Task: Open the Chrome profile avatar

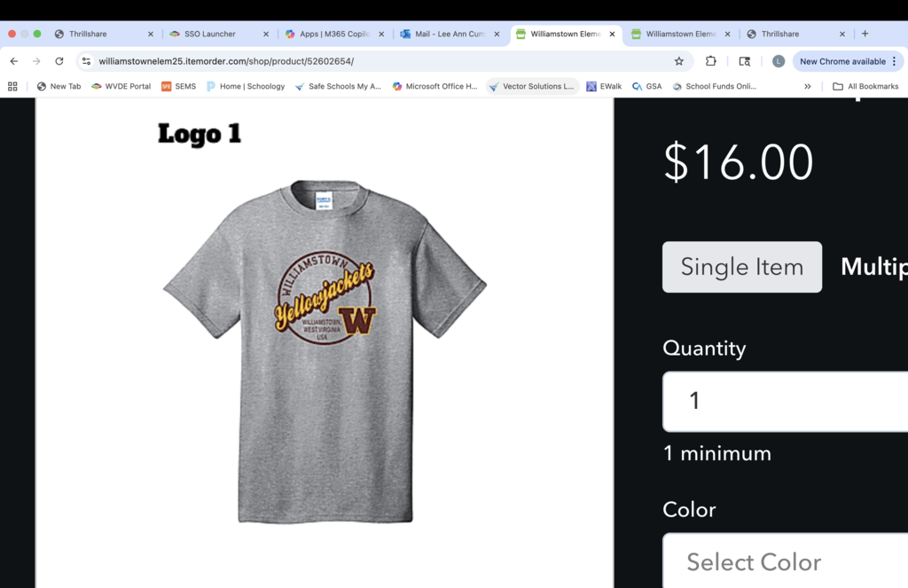Action: pyautogui.click(x=778, y=61)
